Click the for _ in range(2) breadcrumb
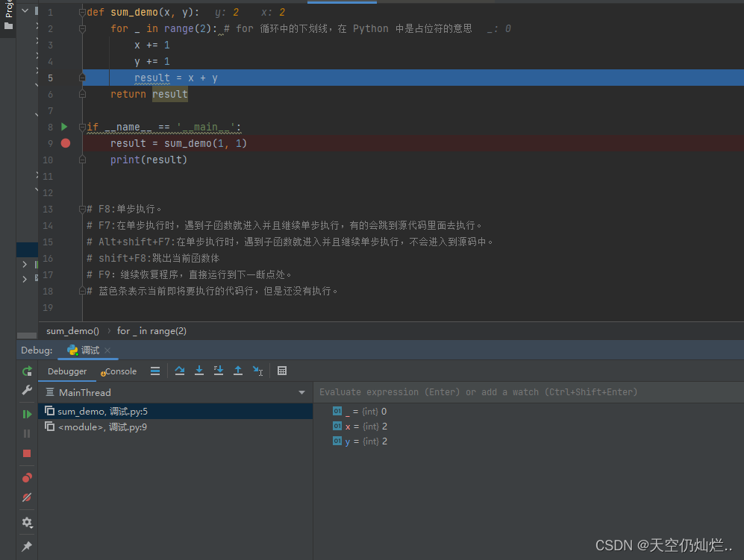The width and height of the screenshot is (744, 560). point(151,330)
